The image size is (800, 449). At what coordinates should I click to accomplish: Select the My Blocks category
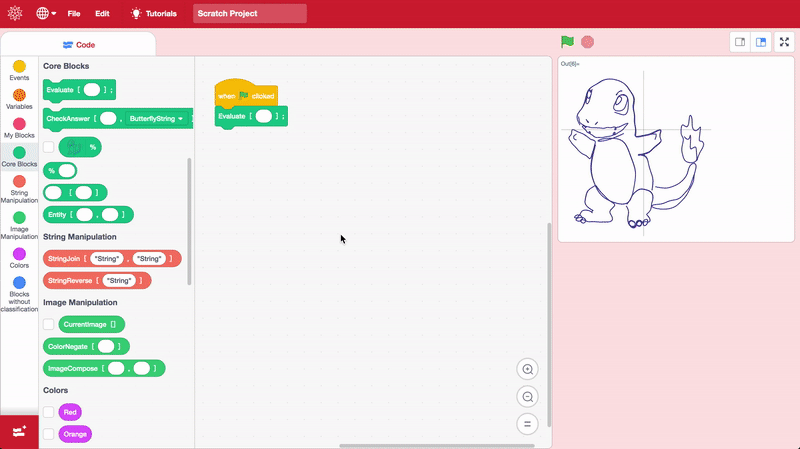point(19,128)
